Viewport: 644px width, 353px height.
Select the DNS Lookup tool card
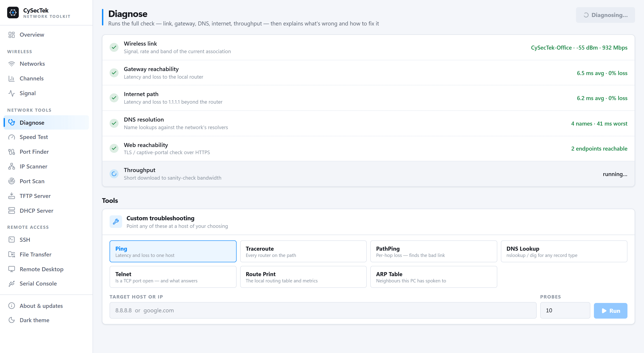[564, 251]
